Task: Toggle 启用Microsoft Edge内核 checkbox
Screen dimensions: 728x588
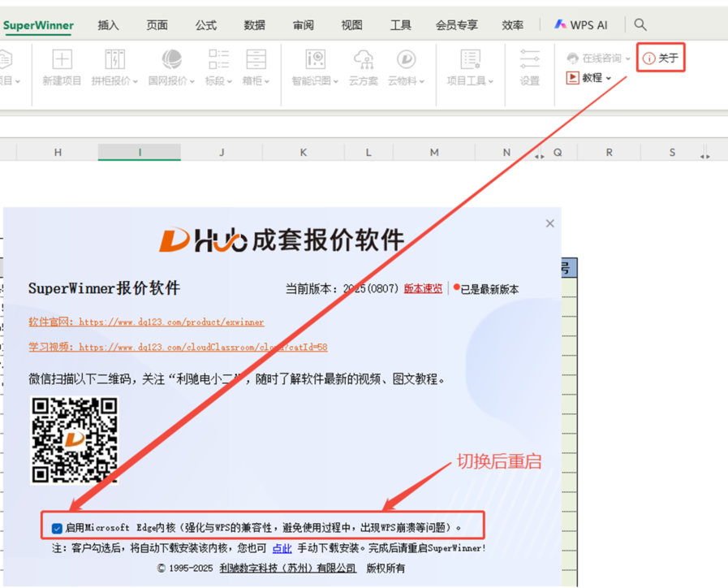Action: 57,528
